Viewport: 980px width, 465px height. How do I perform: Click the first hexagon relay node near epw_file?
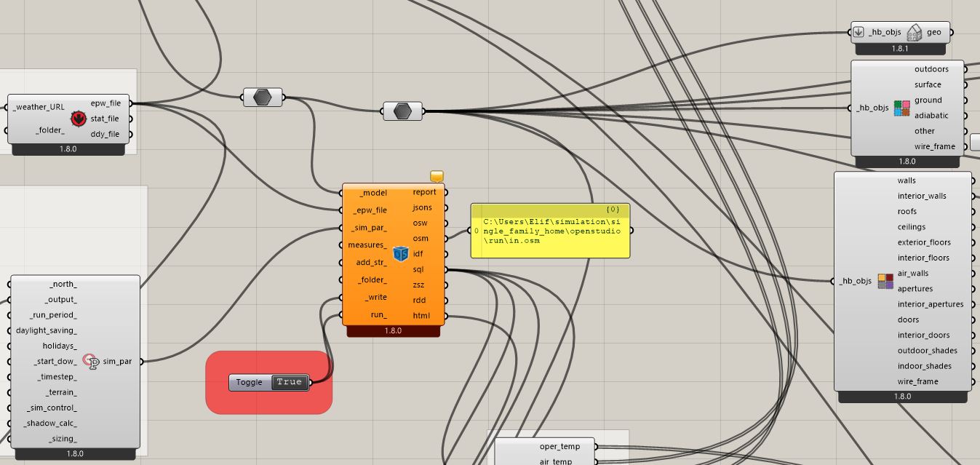click(263, 97)
